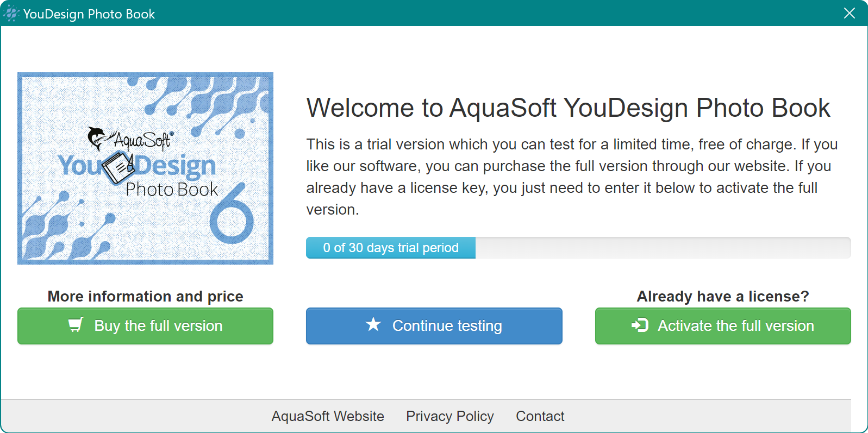868x433 pixels.
Task: Click the large number 6 in product artwork
Action: point(233,214)
